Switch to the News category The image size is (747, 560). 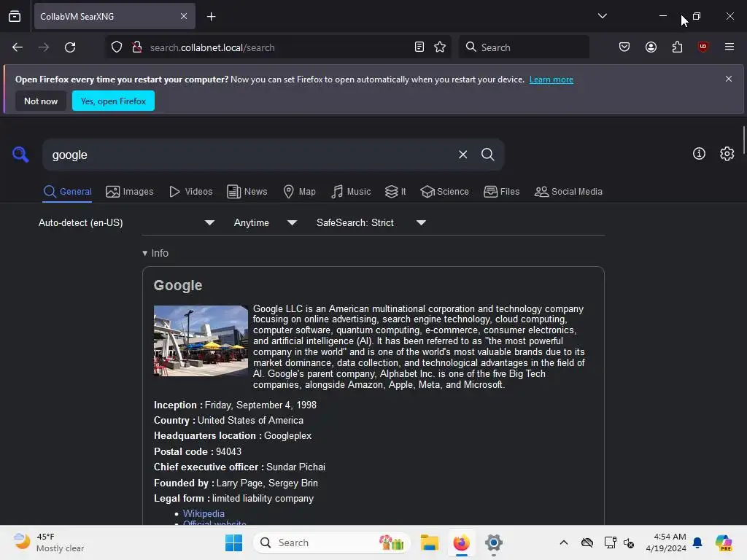pyautogui.click(x=247, y=192)
